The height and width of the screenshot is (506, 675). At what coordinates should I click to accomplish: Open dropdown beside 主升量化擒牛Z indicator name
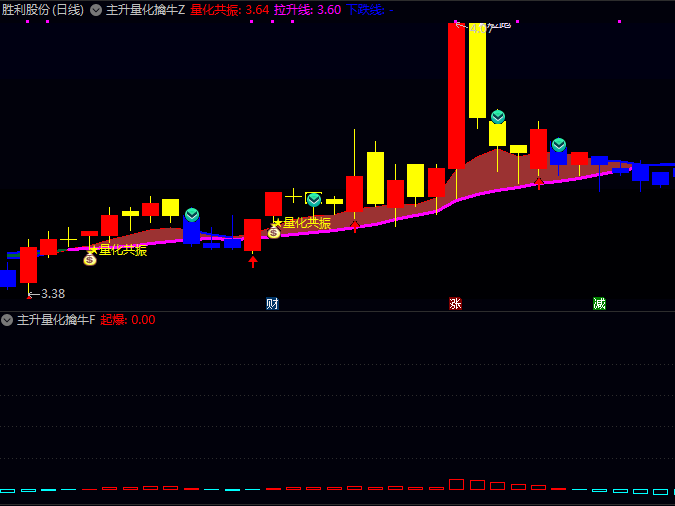pos(96,10)
